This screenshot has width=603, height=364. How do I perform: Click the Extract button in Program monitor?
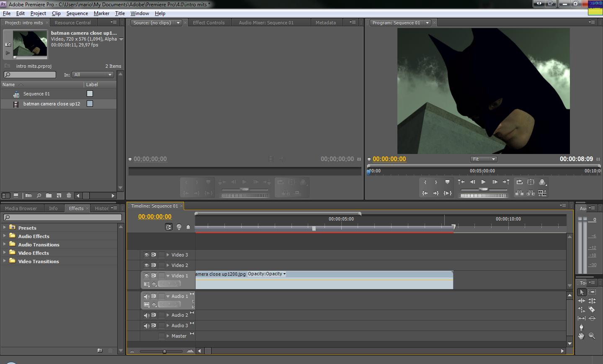tap(531, 193)
